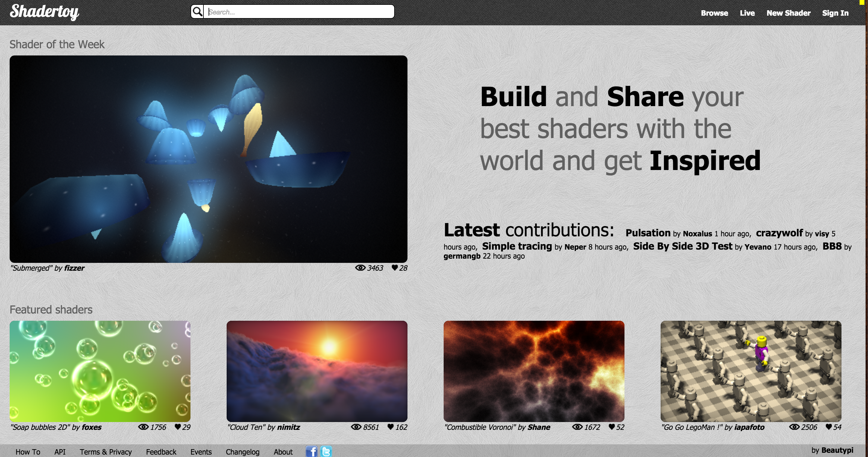Viewport: 868px width, 457px height.
Task: Click the views eye icon under Submerged
Action: point(360,268)
